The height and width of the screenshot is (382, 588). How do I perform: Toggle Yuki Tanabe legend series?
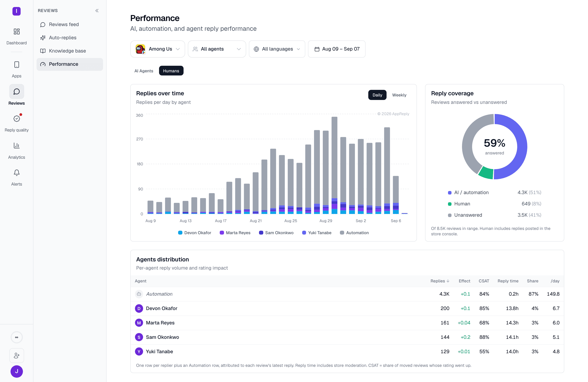[x=317, y=233]
